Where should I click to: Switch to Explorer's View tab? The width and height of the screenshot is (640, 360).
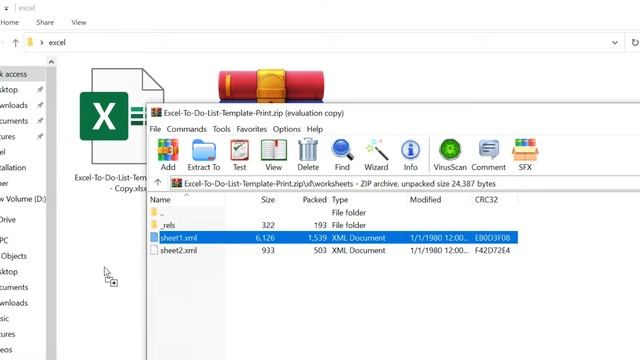pos(79,22)
